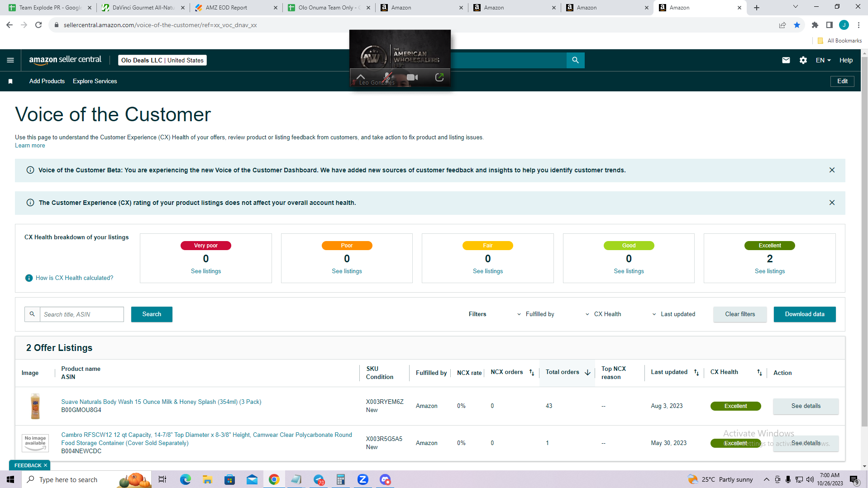The image size is (868, 488).
Task: Expand the Fulfilled by filter dropdown
Action: point(535,314)
